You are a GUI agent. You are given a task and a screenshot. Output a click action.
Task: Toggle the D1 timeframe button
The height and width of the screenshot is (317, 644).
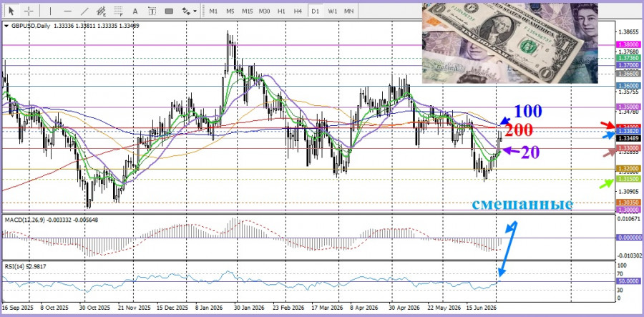tap(315, 11)
